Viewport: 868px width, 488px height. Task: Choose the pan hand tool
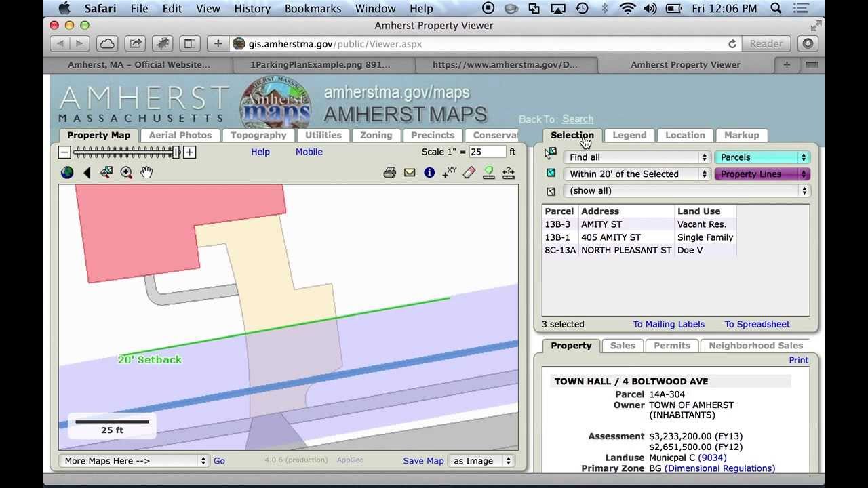(x=146, y=173)
